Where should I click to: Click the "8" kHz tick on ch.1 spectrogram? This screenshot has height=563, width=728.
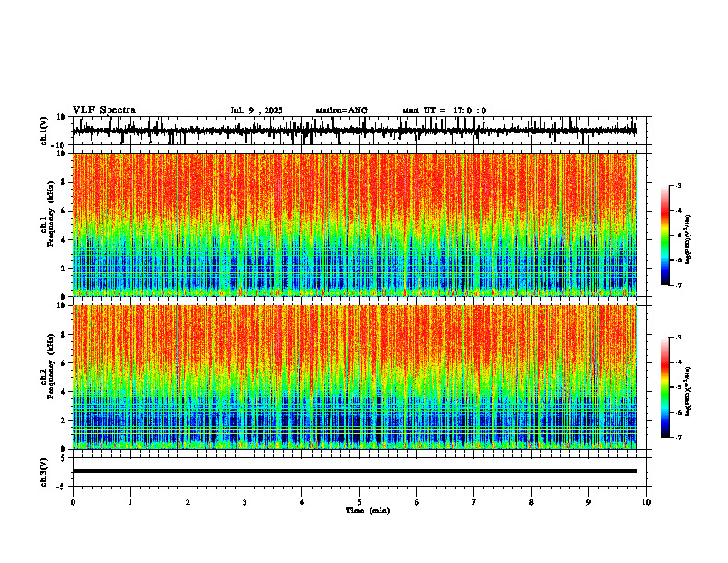tap(64, 182)
